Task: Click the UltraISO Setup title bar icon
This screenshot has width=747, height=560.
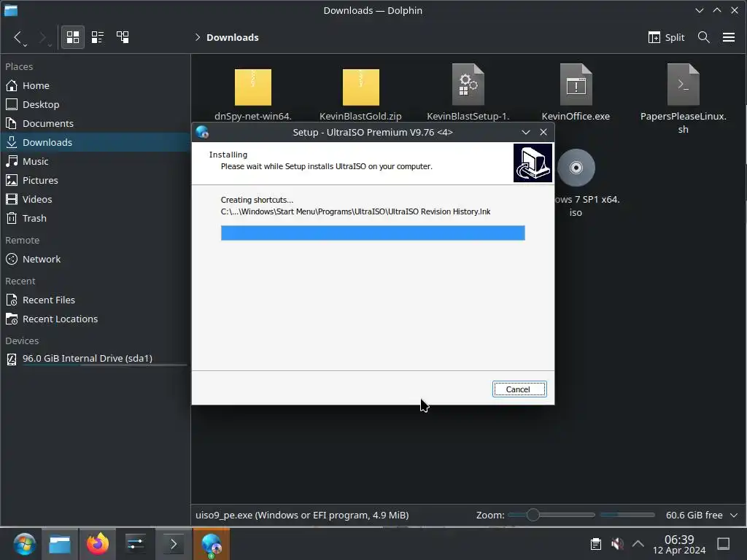Action: tap(202, 133)
